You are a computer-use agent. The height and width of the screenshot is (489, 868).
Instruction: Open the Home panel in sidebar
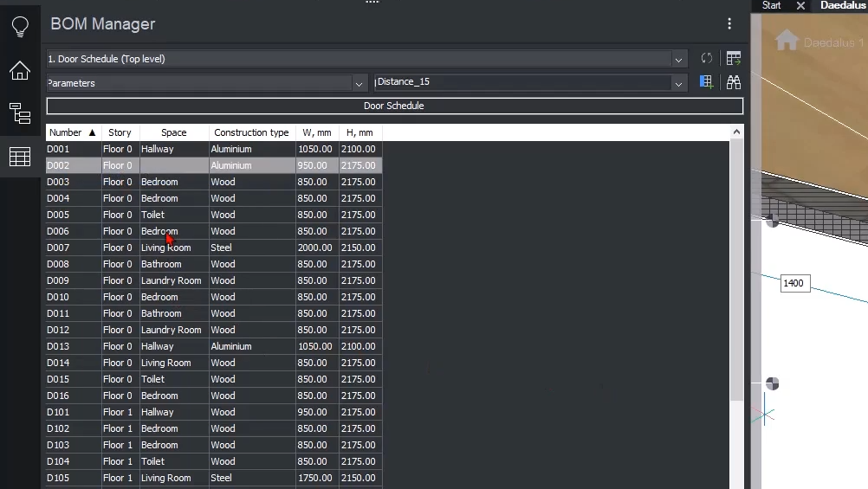click(x=20, y=70)
